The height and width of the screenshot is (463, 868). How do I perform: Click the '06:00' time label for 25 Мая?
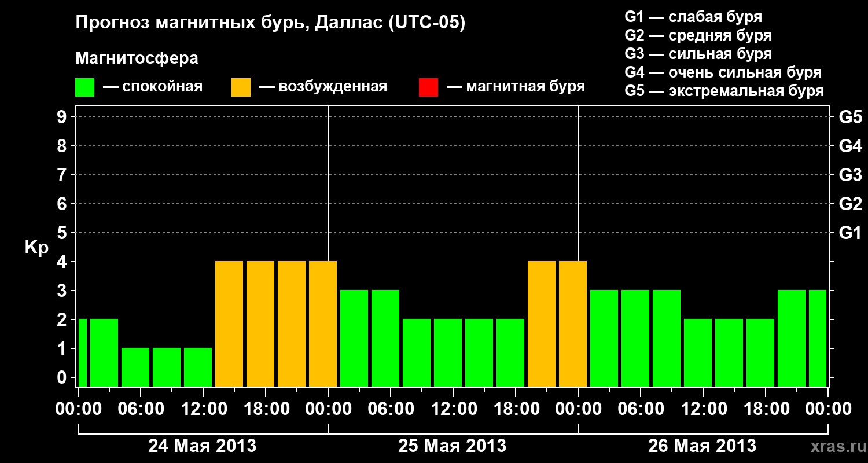point(391,409)
